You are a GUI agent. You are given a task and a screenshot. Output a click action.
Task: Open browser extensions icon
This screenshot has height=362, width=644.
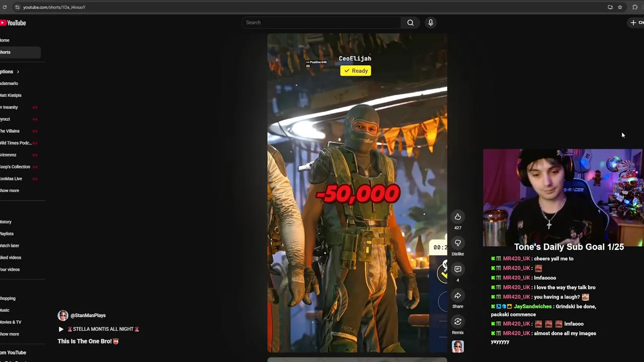[x=635, y=7]
